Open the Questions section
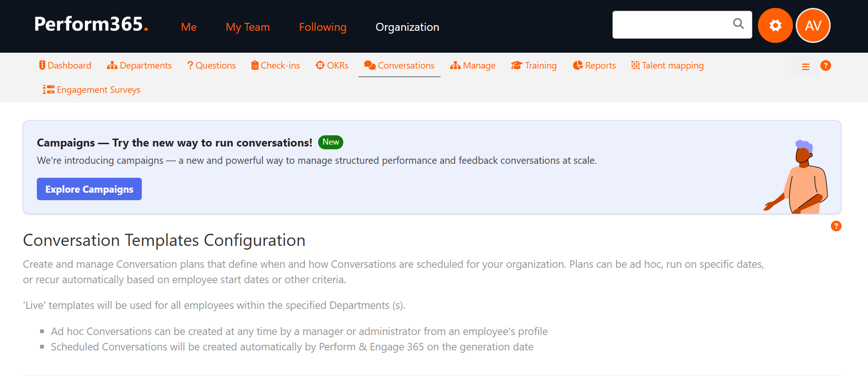Image resolution: width=868 pixels, height=377 pixels. [211, 66]
